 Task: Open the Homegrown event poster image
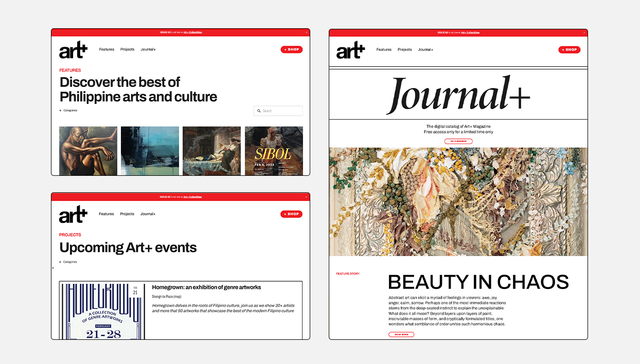pyautogui.click(x=102, y=311)
